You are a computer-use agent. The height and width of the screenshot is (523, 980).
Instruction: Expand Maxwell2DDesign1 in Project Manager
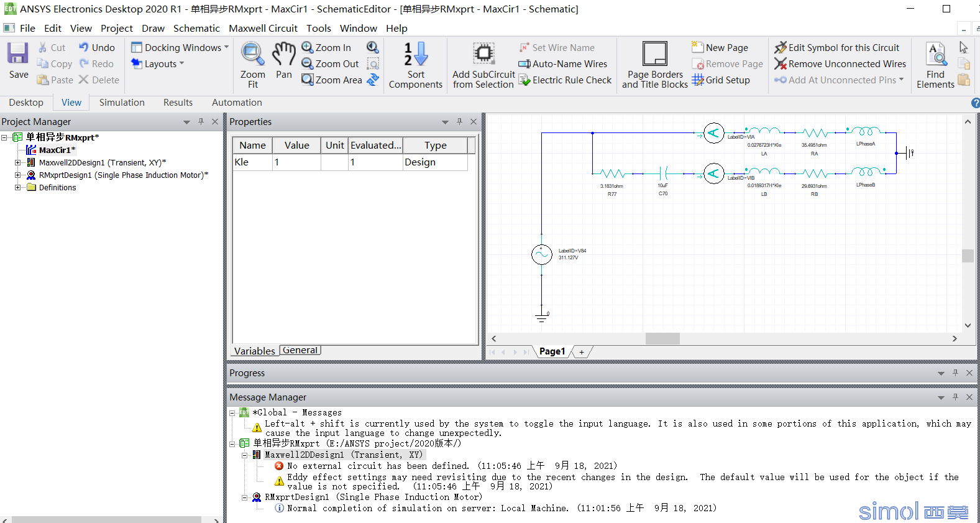coord(18,162)
